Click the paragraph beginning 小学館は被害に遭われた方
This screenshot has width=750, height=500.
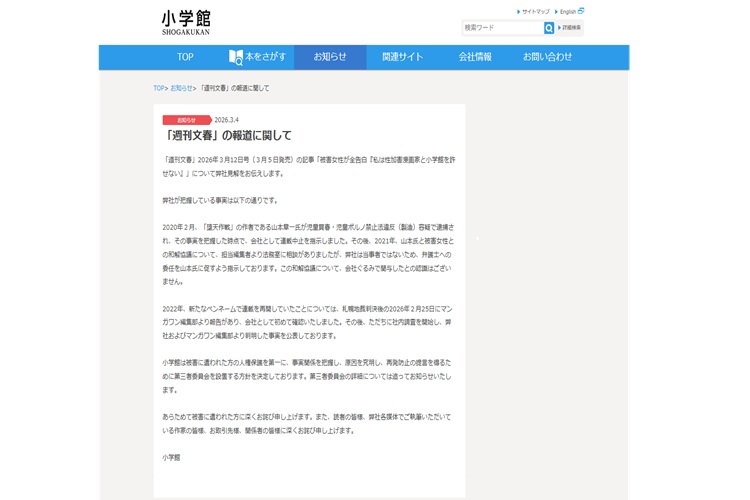click(x=307, y=377)
